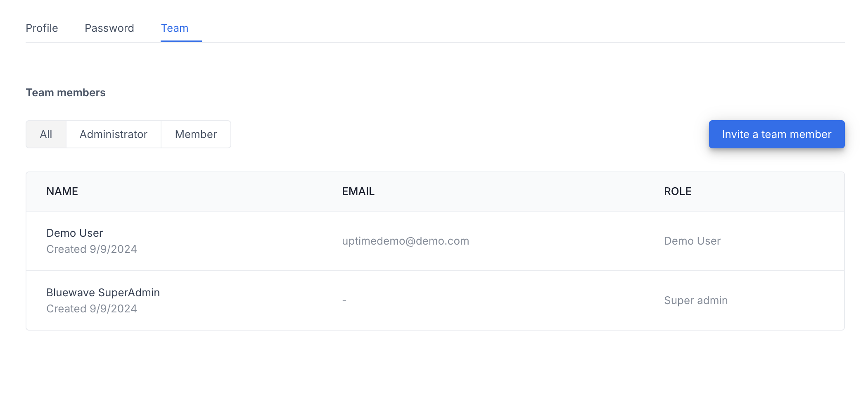The image size is (868, 419).
Task: Open the Profile tab
Action: [42, 28]
